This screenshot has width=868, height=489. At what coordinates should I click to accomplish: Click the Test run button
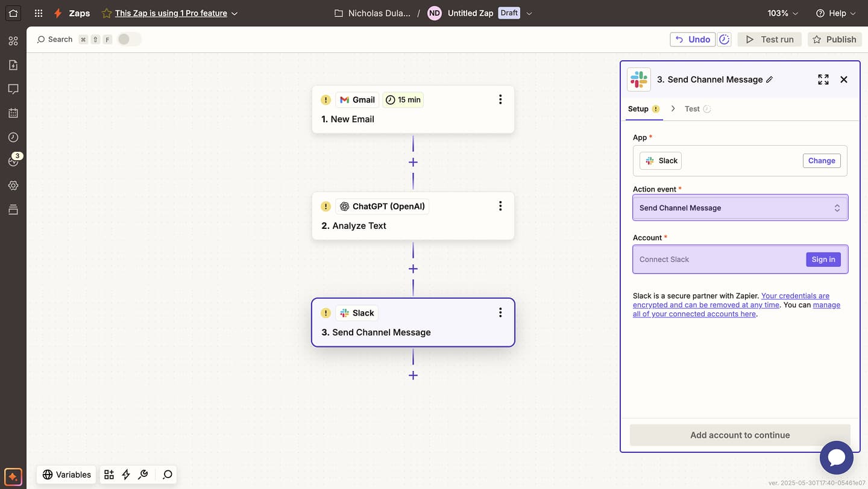click(x=770, y=39)
